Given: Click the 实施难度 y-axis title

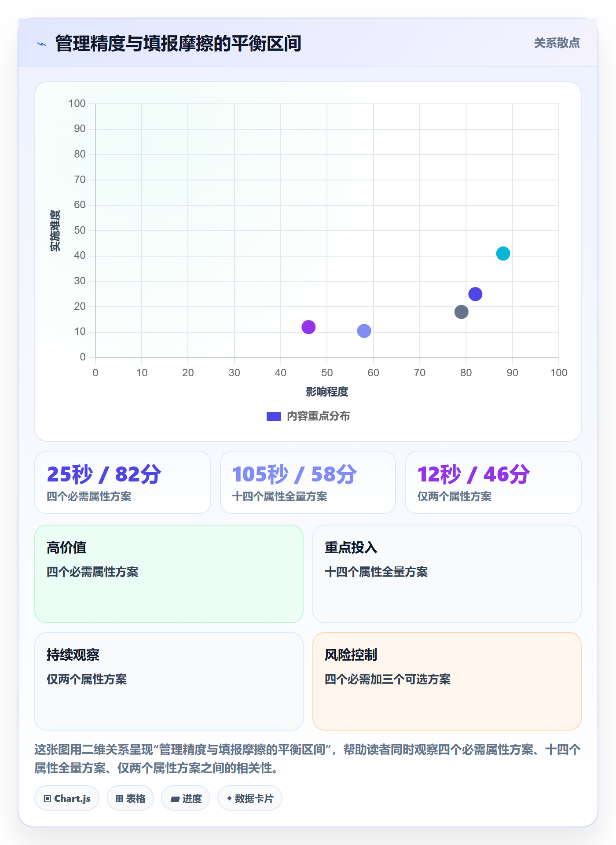Looking at the screenshot, I should pos(55,230).
